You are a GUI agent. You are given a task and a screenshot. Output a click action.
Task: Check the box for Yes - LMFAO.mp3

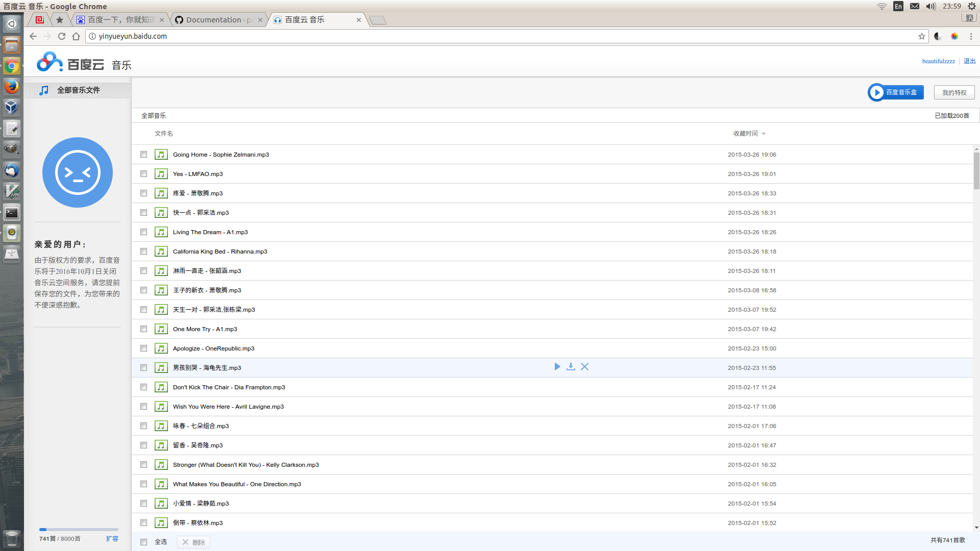pyautogui.click(x=143, y=174)
